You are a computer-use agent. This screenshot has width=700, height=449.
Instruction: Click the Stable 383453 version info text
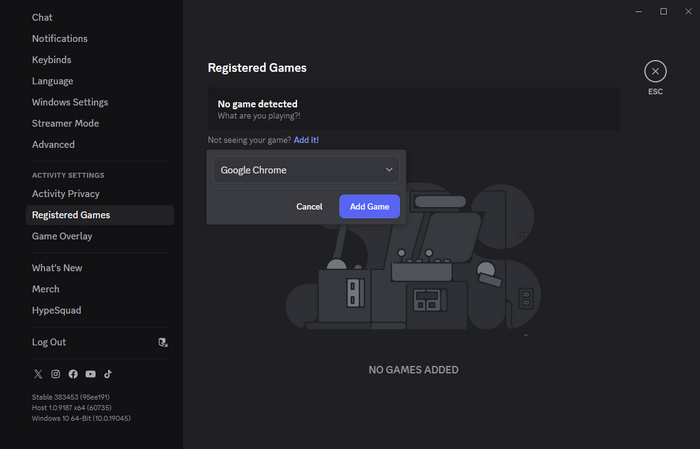(x=71, y=397)
